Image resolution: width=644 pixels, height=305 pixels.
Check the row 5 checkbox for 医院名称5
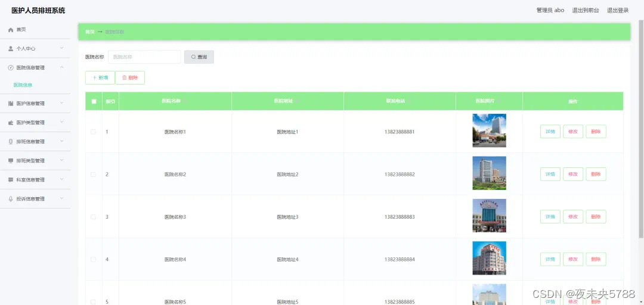(x=93, y=301)
